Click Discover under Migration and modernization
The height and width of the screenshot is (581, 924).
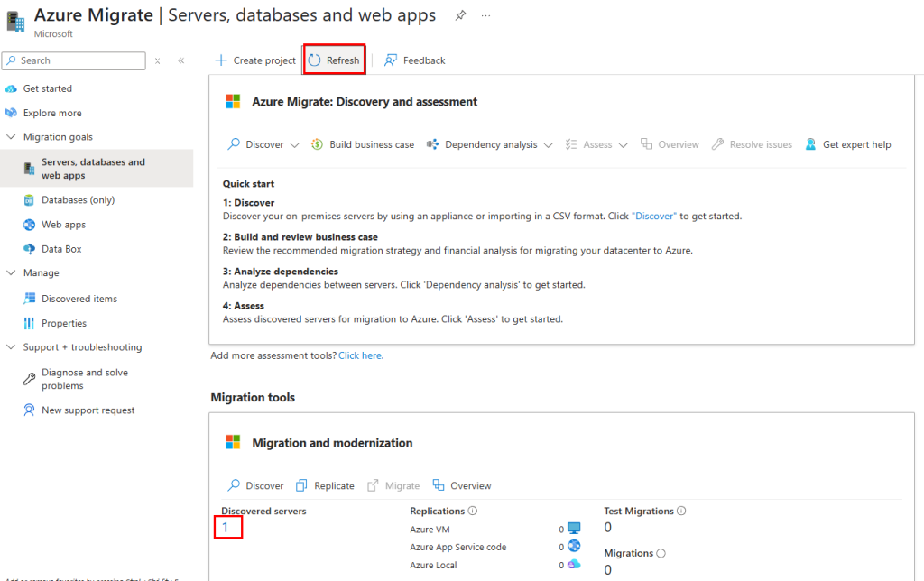point(255,485)
